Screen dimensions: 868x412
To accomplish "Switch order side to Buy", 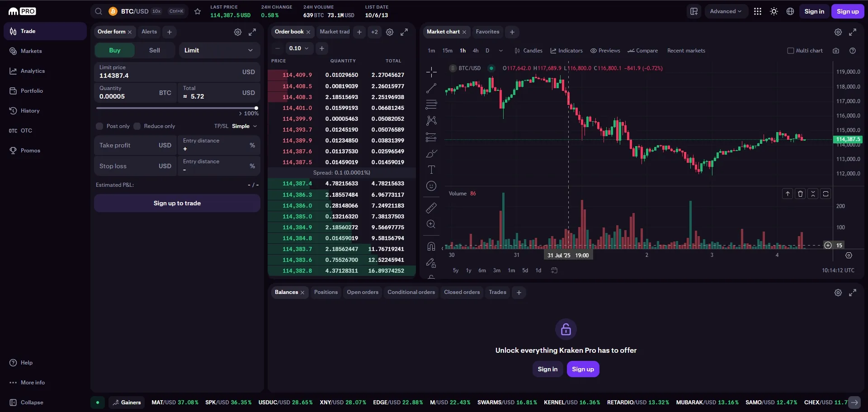I will coord(115,50).
